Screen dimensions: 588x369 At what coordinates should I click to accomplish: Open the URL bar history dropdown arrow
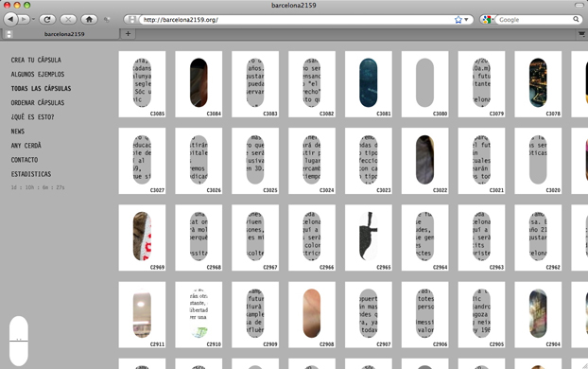466,20
